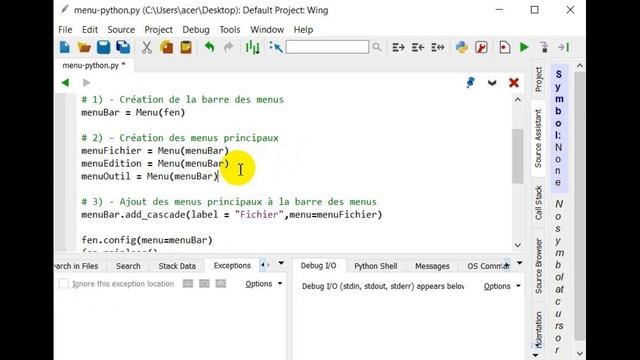Open the Tools menu

pyautogui.click(x=230, y=30)
